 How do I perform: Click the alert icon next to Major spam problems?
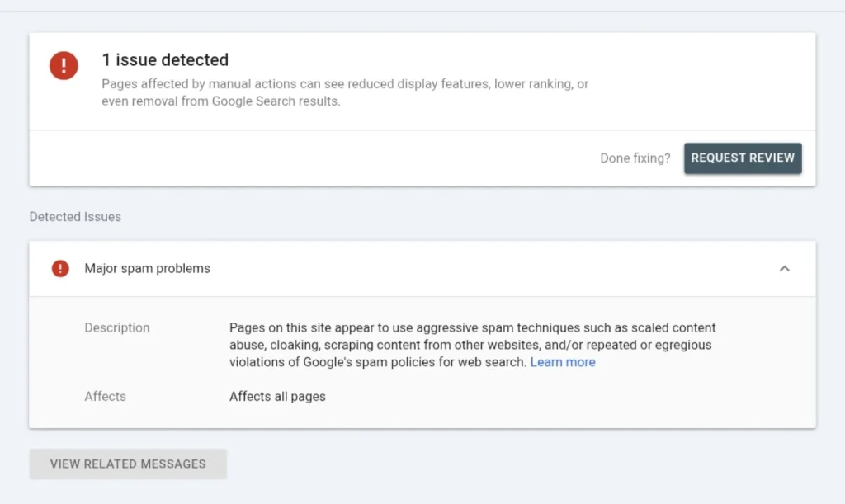tap(59, 268)
